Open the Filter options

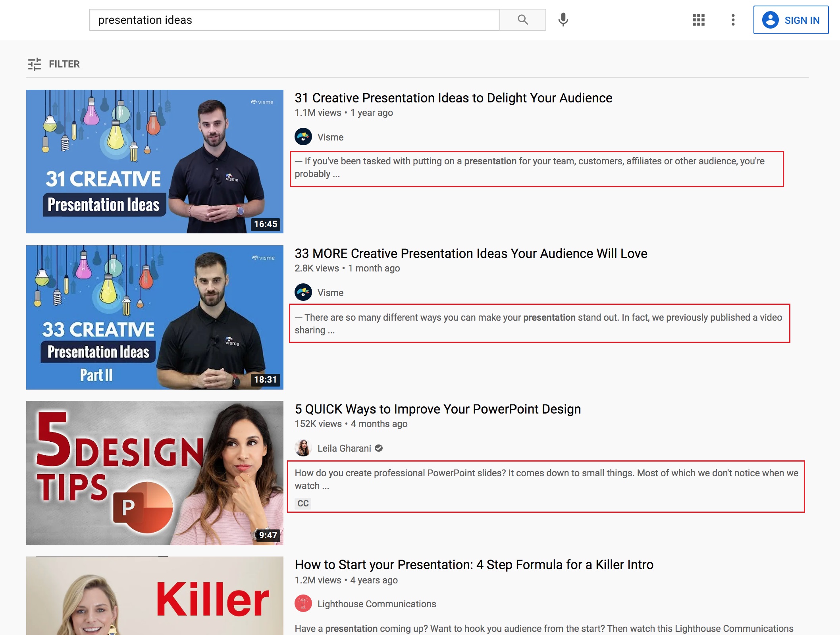point(54,64)
